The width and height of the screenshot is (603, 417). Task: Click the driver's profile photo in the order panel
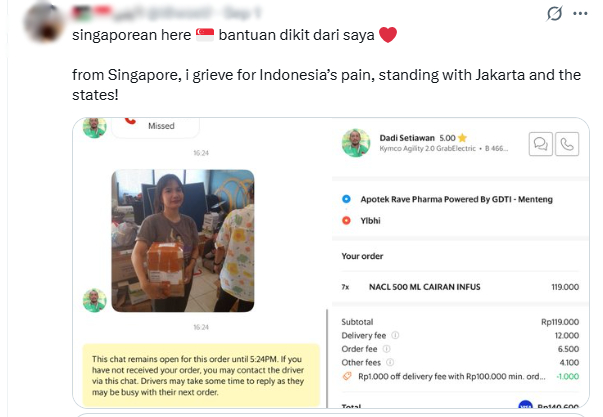[x=356, y=143]
